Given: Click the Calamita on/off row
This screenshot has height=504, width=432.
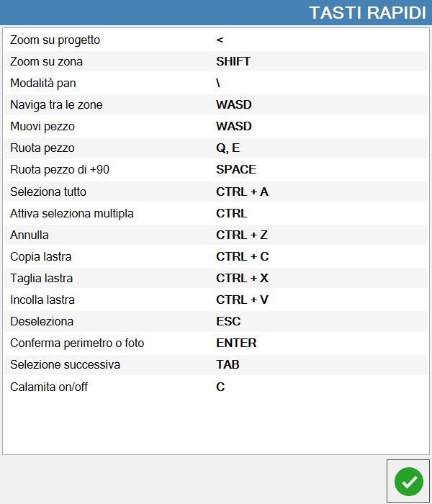Looking at the screenshot, I should (216, 387).
